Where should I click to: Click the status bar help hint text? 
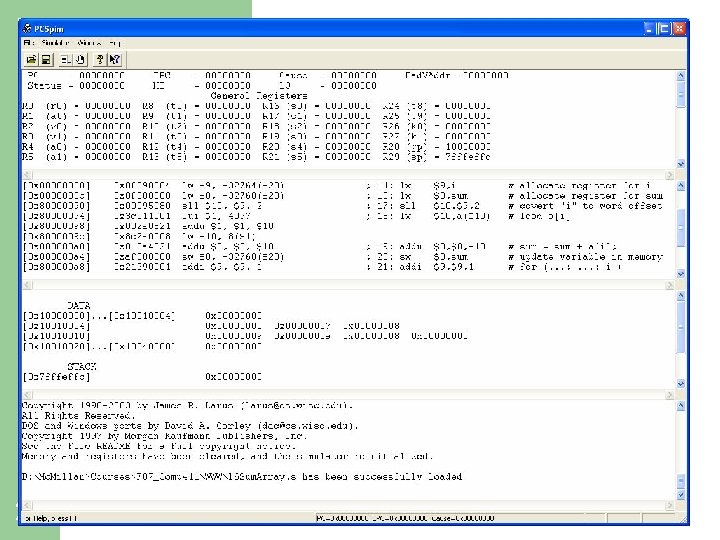[51, 518]
